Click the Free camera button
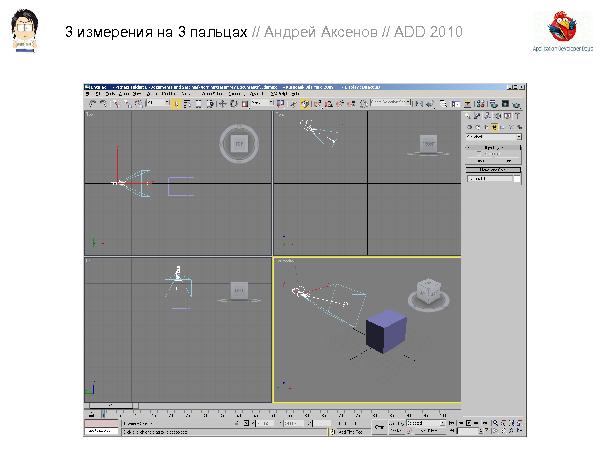This screenshot has height=450, width=600. 509,161
